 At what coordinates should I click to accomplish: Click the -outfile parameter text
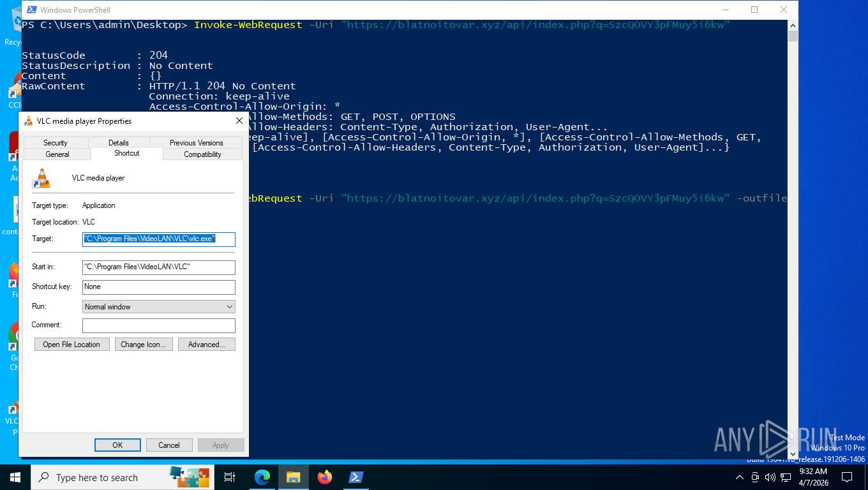[x=761, y=198]
